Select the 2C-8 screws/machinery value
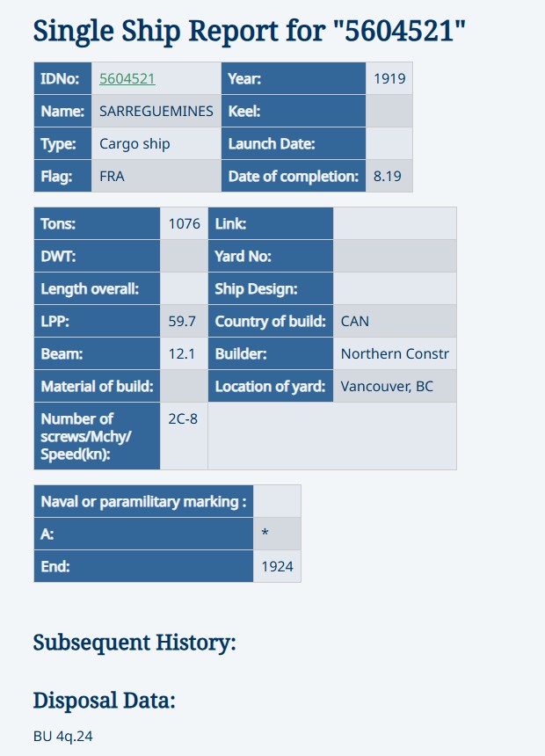Viewport: 545px width, 756px height. 183,418
